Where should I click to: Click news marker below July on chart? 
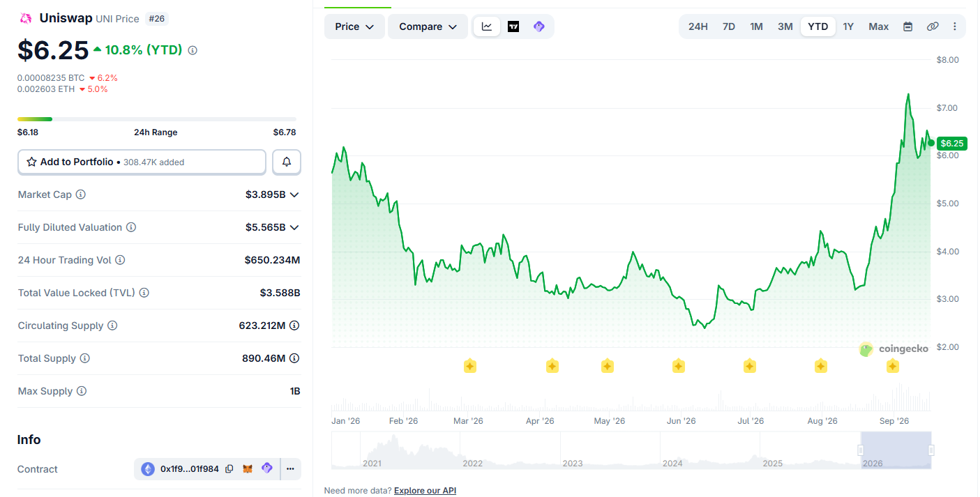[750, 366]
